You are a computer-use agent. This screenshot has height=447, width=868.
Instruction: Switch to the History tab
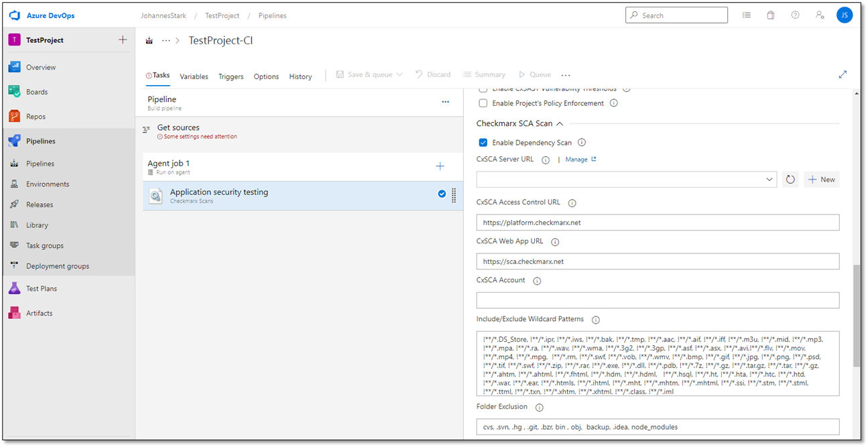tap(300, 76)
